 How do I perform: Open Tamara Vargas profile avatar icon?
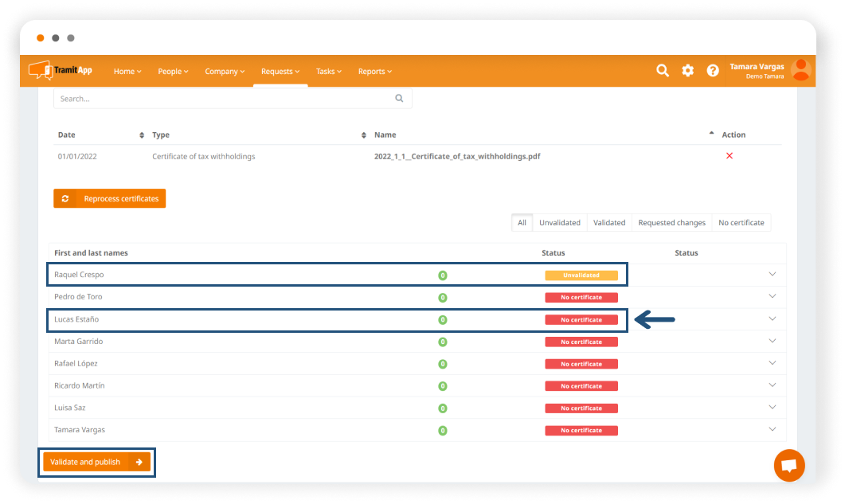800,70
